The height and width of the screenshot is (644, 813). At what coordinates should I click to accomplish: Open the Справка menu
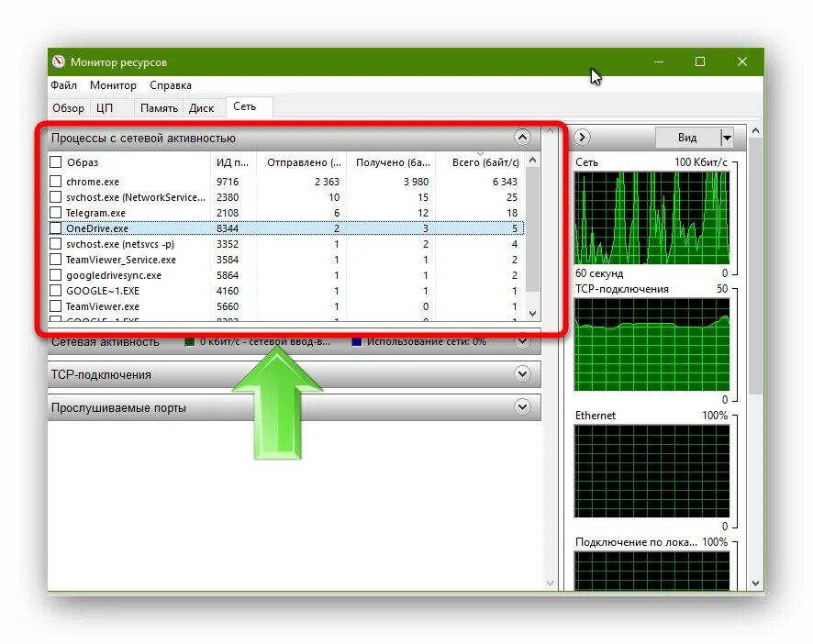coord(171,85)
